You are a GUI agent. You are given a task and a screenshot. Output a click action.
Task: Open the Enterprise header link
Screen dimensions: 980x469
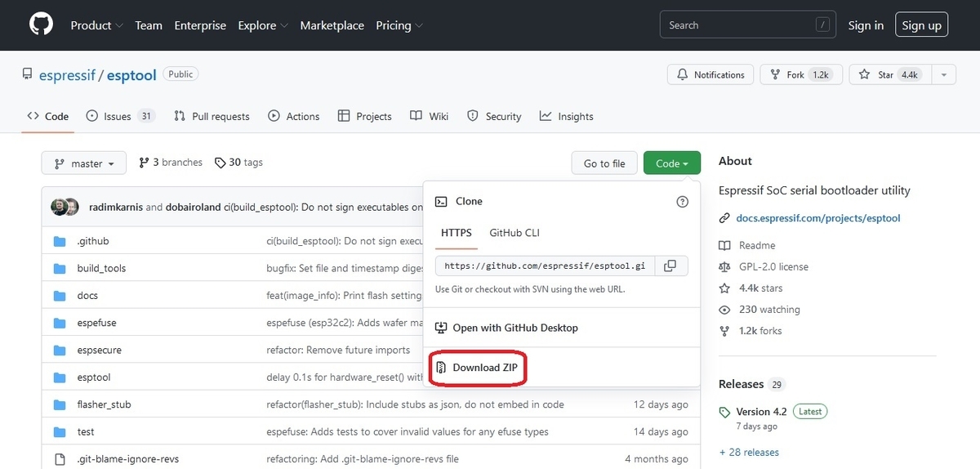coord(200,25)
